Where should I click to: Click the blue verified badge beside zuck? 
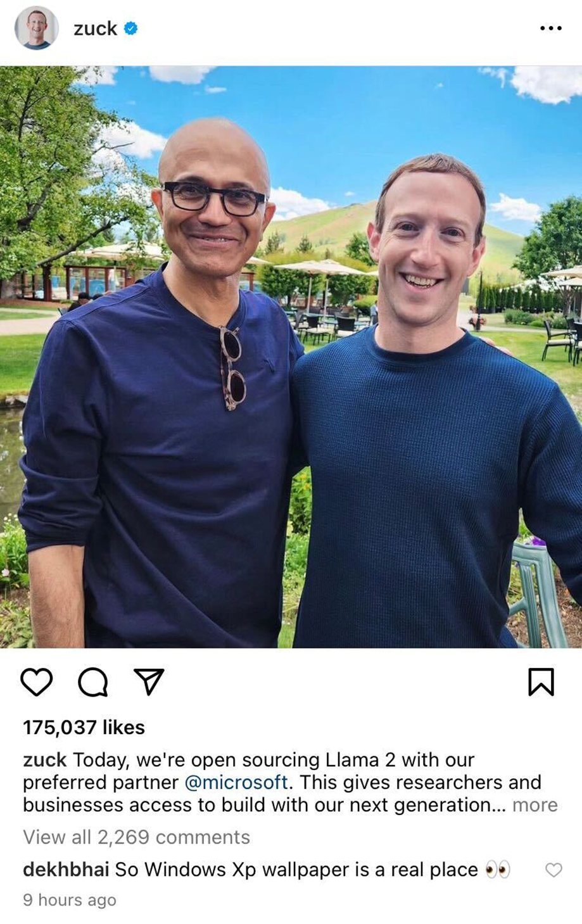131,28
